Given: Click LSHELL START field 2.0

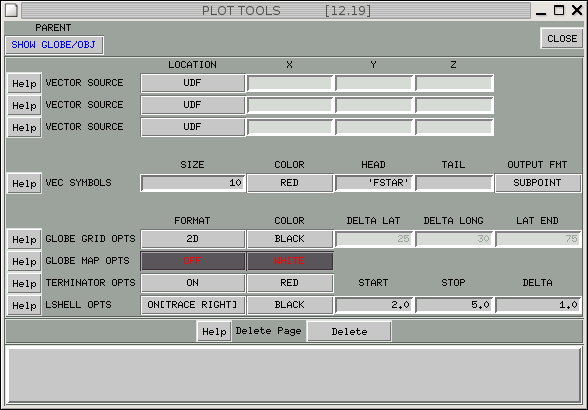Looking at the screenshot, I should [x=374, y=305].
